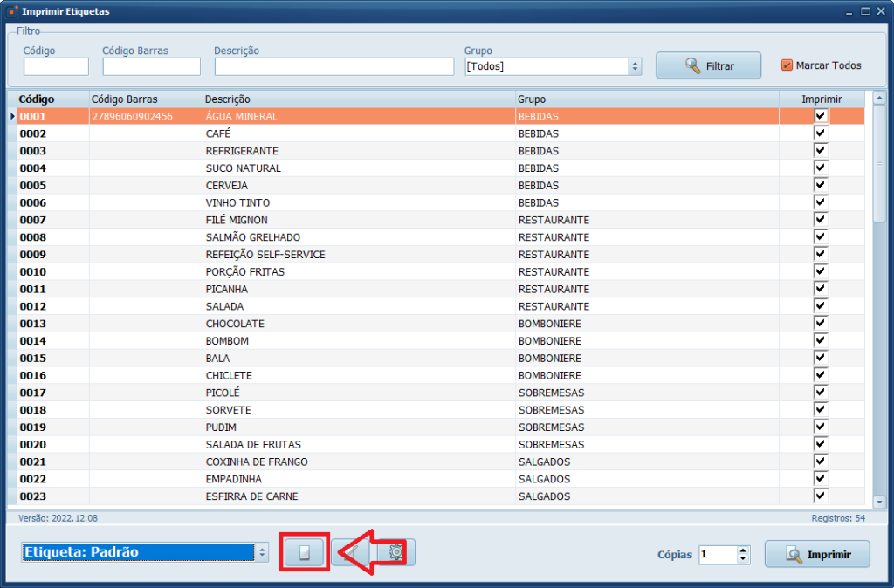The height and width of the screenshot is (588, 894).
Task: Click the scroll down arrow of the list
Action: pyautogui.click(x=878, y=501)
